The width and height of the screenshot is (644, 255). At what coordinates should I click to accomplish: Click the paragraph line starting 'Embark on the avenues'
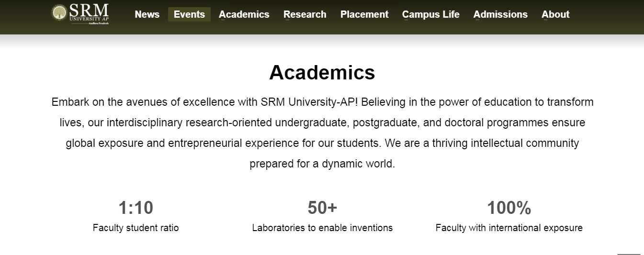322,102
